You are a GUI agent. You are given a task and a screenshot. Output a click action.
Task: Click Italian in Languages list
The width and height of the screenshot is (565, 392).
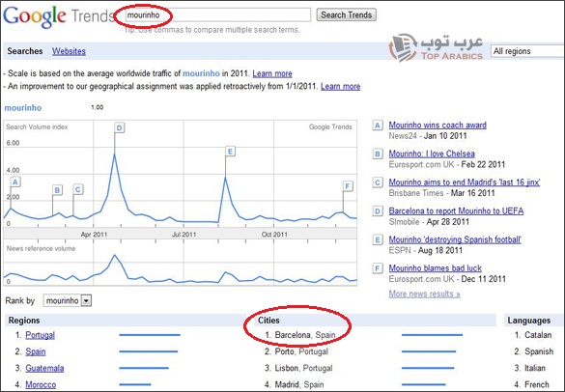535,368
